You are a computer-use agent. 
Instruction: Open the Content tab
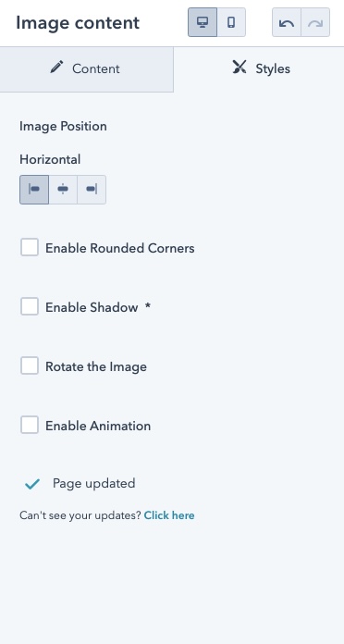coord(87,69)
